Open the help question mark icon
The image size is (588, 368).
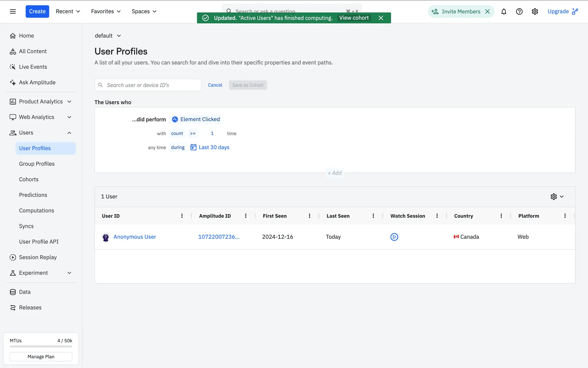[x=519, y=11]
